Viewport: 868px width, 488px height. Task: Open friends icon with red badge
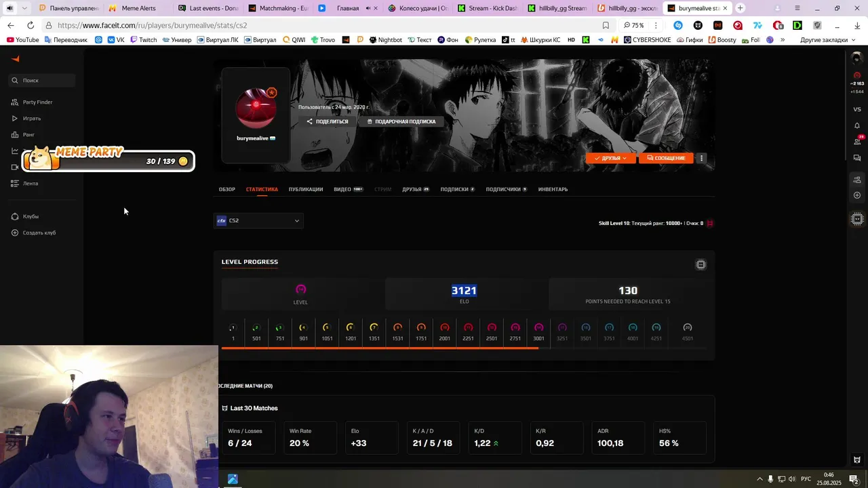[x=857, y=141]
